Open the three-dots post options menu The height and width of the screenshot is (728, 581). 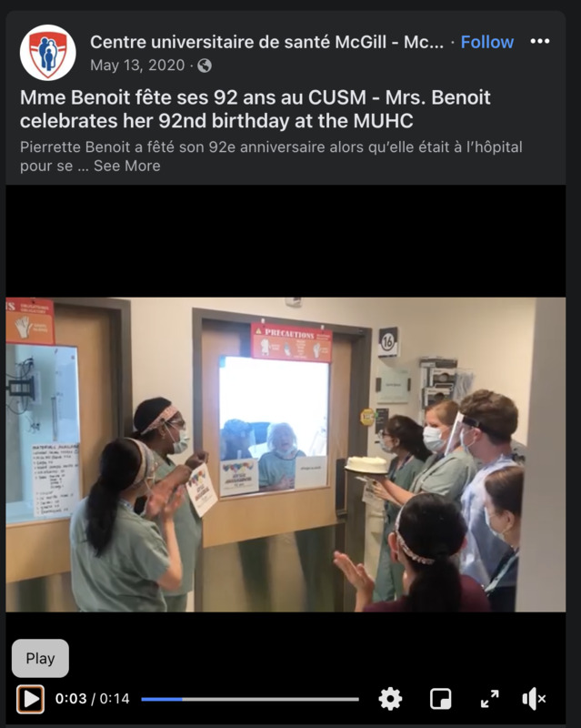click(x=540, y=41)
